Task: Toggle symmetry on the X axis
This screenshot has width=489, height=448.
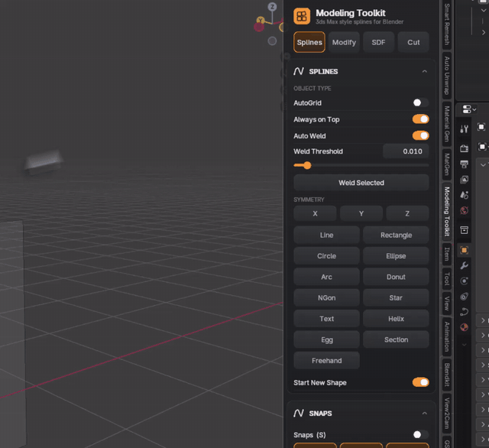Action: click(x=315, y=214)
